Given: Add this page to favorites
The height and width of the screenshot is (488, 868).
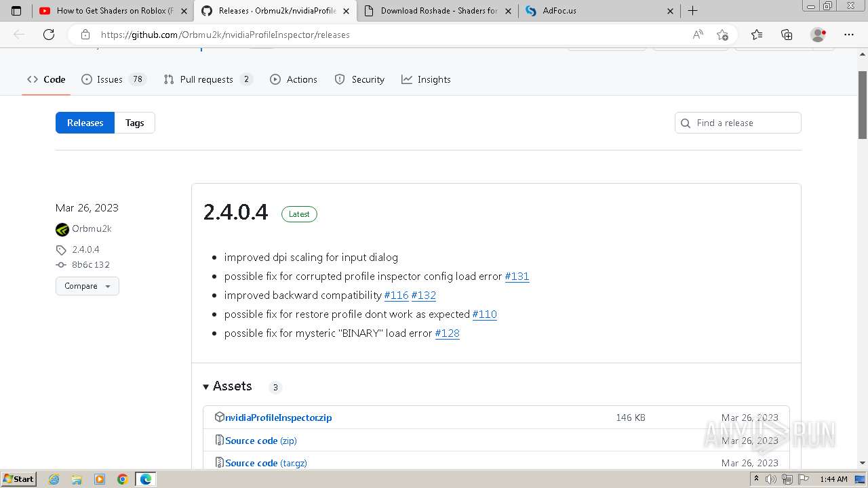Looking at the screenshot, I should click(722, 35).
